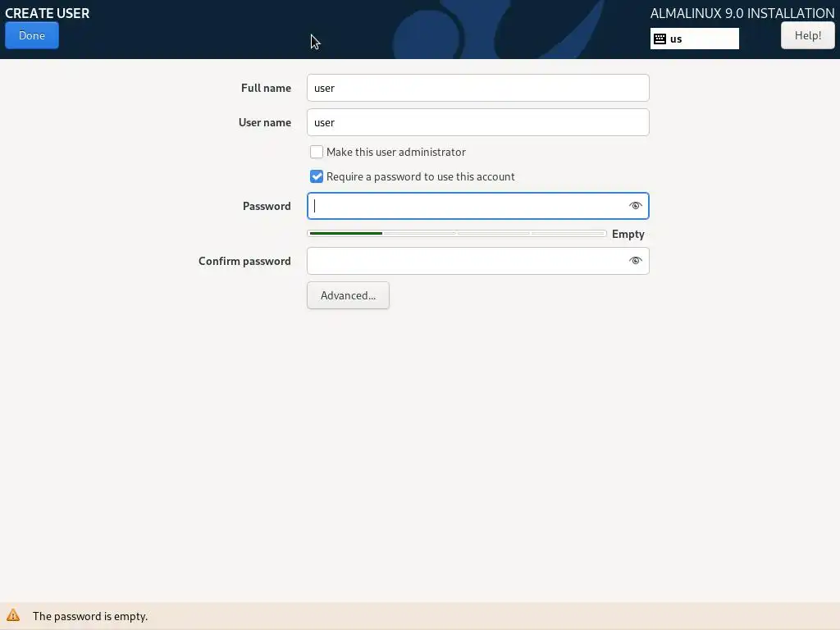The width and height of the screenshot is (840, 630).
Task: Click the CREATE USER title
Action: tap(47, 13)
